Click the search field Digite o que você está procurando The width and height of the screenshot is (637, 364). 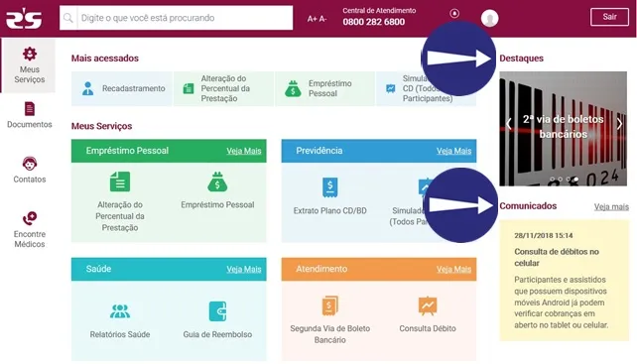tap(176, 18)
